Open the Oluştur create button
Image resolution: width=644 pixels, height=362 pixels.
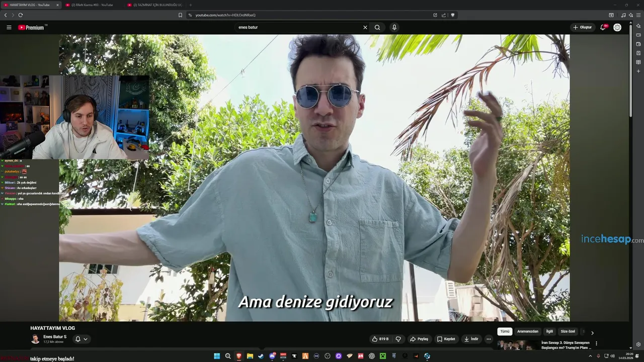582,27
